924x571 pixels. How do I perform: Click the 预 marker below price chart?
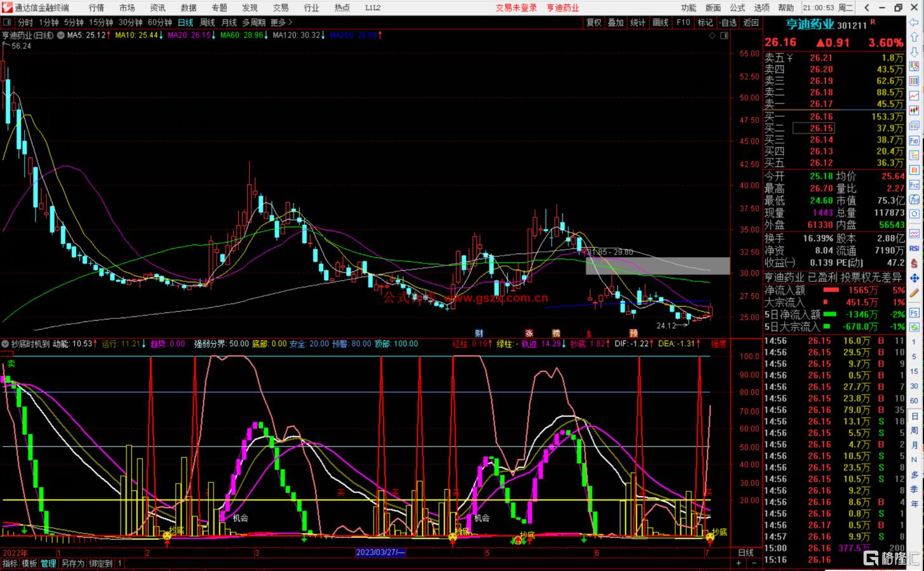pos(634,333)
